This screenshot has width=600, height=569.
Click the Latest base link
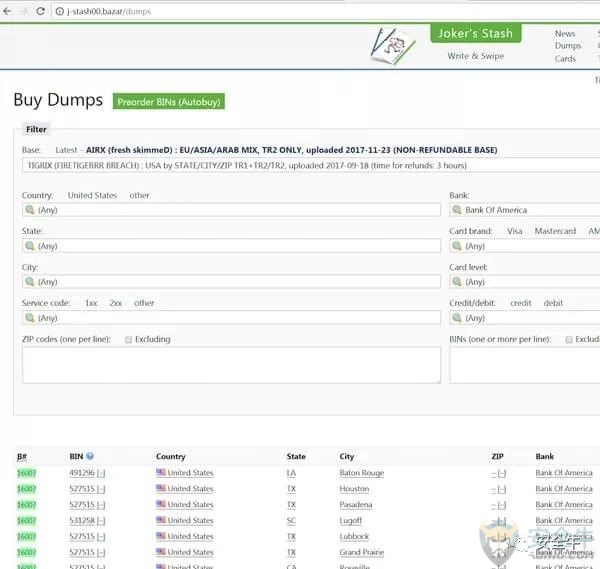pyautogui.click(x=66, y=150)
